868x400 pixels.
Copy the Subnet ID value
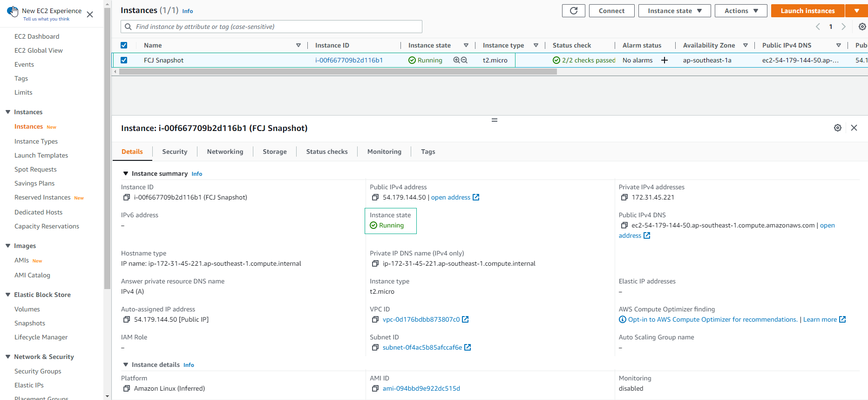click(x=375, y=347)
